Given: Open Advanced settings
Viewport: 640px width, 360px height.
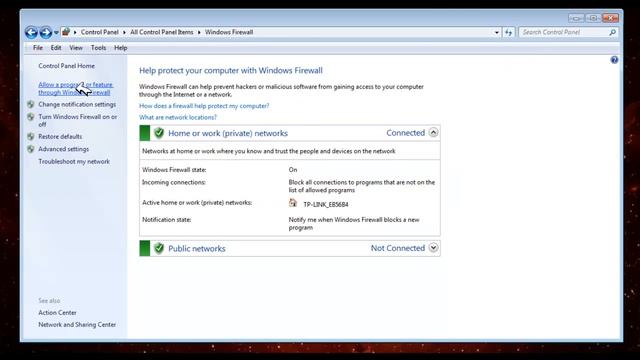Looking at the screenshot, I should [63, 149].
